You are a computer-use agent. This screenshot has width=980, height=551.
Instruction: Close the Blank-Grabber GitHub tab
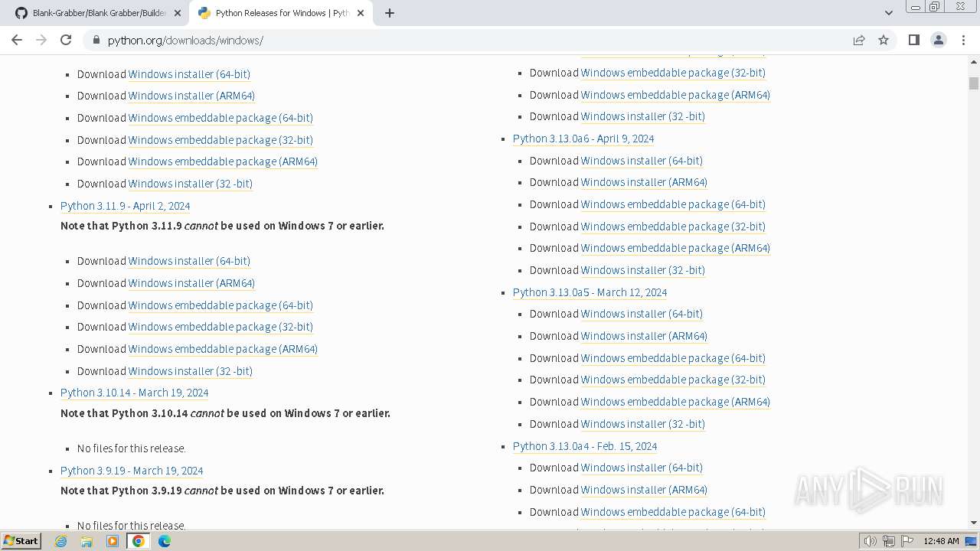pyautogui.click(x=177, y=13)
